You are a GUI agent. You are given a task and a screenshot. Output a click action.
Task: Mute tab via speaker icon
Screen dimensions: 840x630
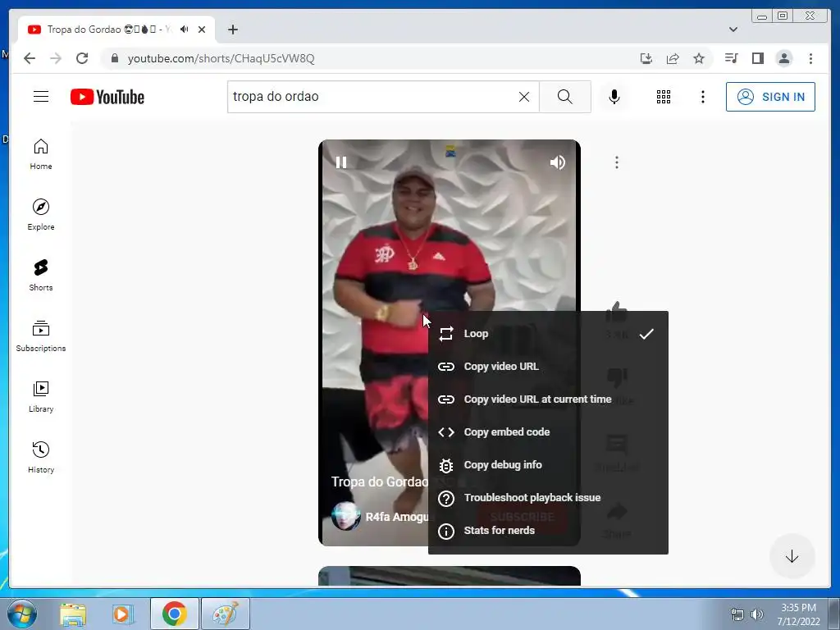pyautogui.click(x=185, y=30)
